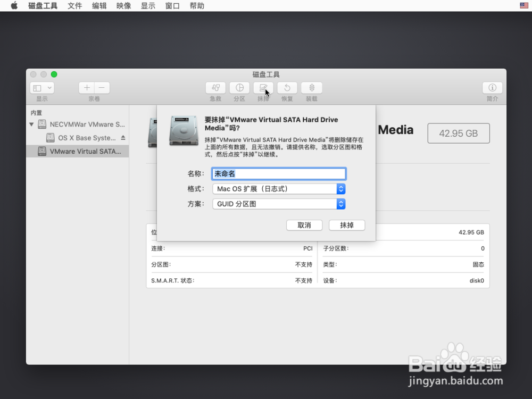This screenshot has width=532, height=399.
Task: Click the First Aid (急救) toolbar icon
Action: (x=215, y=88)
